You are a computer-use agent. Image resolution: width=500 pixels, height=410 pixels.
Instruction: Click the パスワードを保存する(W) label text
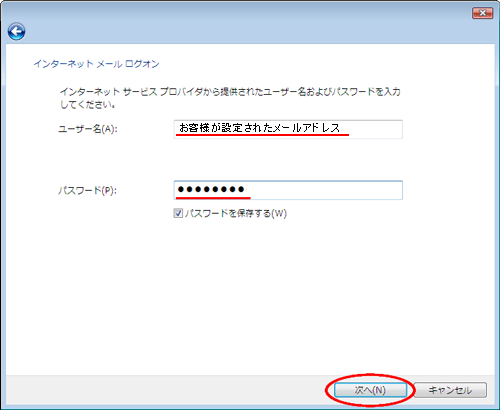[236, 213]
